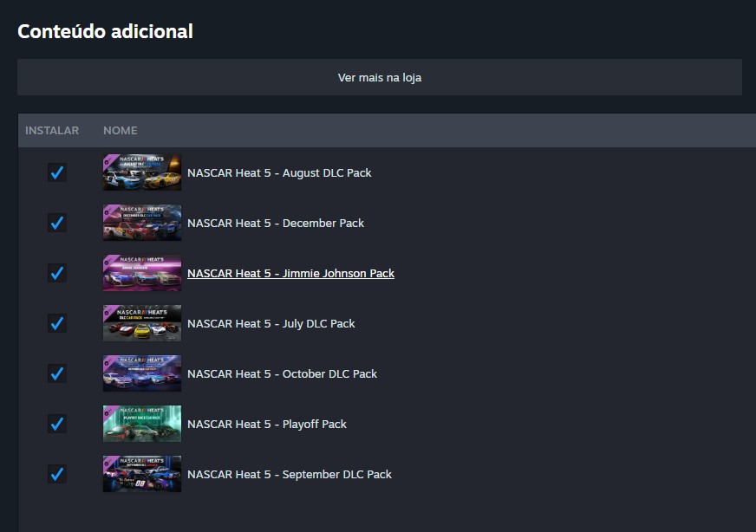756x532 pixels.
Task: Select the October DLC Pack thumbnail
Action: pos(142,373)
